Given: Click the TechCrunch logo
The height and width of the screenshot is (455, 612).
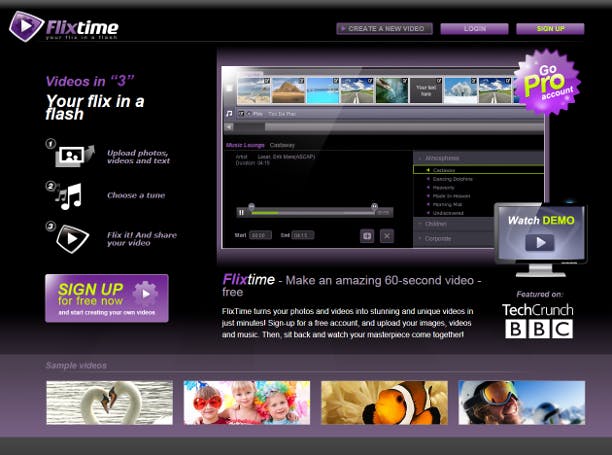Looking at the screenshot, I should [x=537, y=310].
